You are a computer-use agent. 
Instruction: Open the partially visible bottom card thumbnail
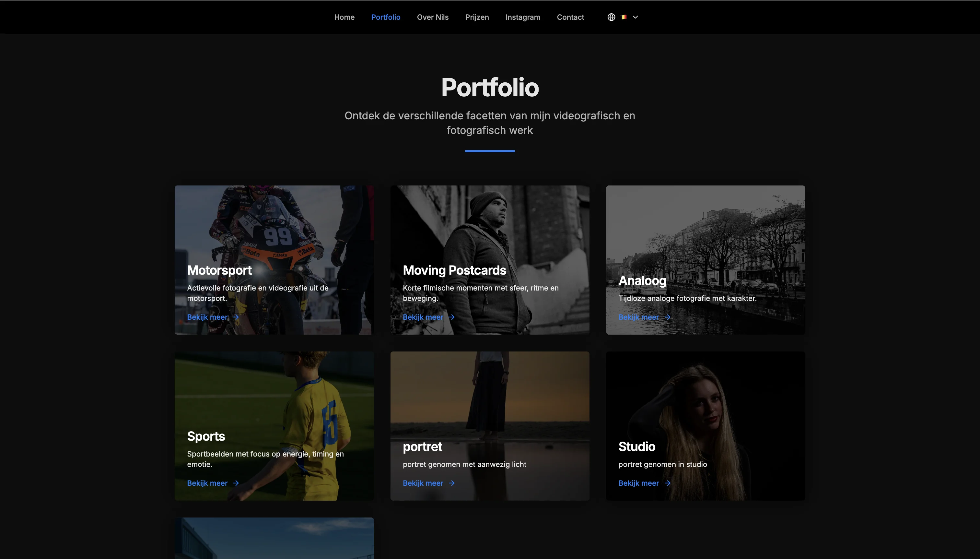(x=274, y=538)
